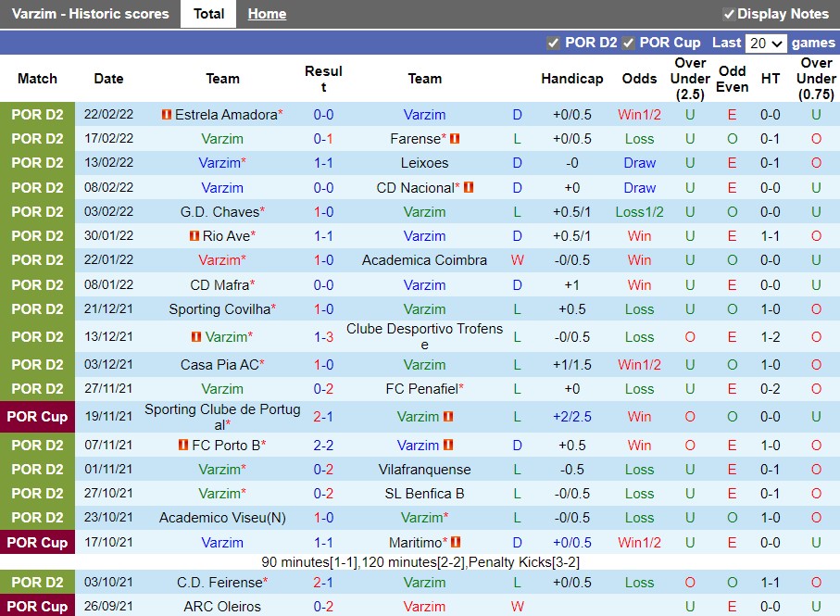This screenshot has width=840, height=616.
Task: Open the G.D. Chaves team link
Action: pyautogui.click(x=219, y=211)
